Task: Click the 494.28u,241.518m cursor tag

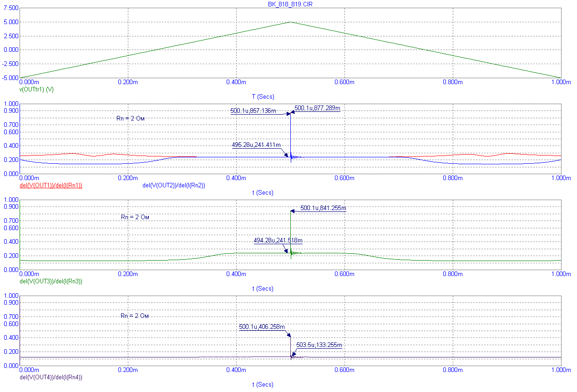Action: 278,241
